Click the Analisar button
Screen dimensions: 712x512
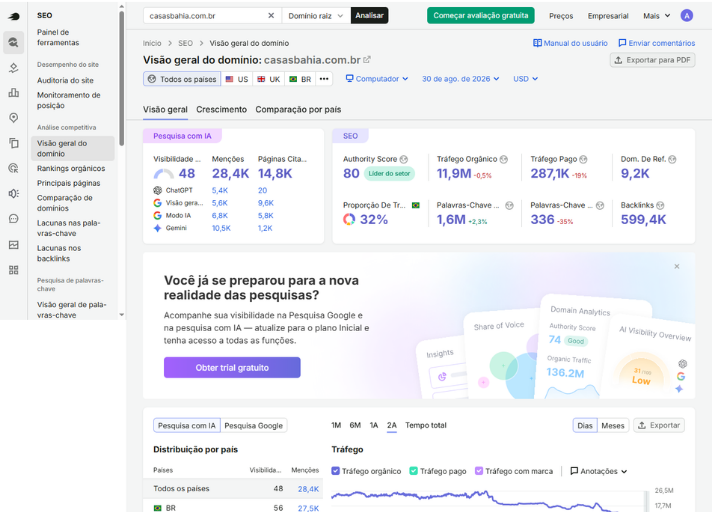click(x=369, y=15)
